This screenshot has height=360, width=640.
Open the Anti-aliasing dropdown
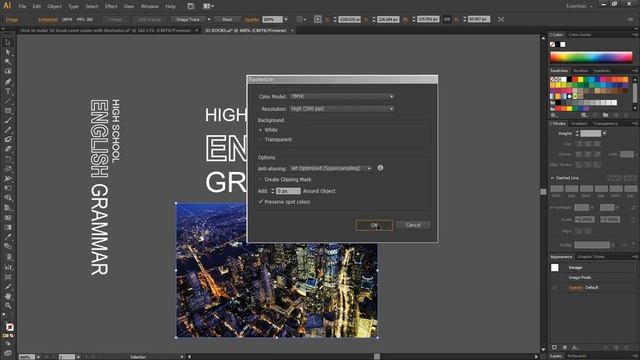330,168
